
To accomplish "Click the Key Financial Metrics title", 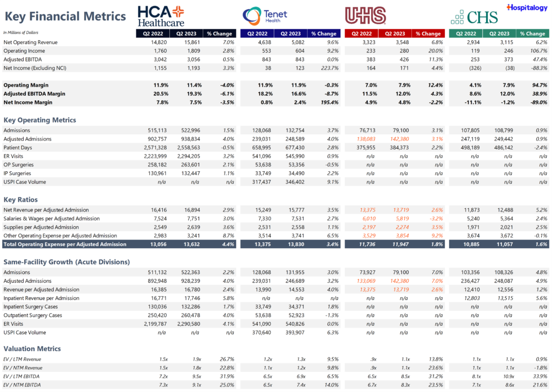I will click(x=65, y=16).
